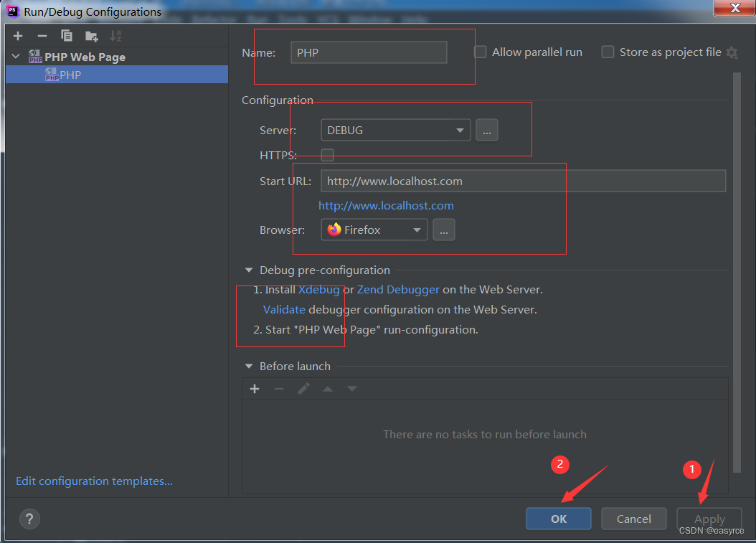Collapse the PHP Web Page tree node

coord(16,57)
